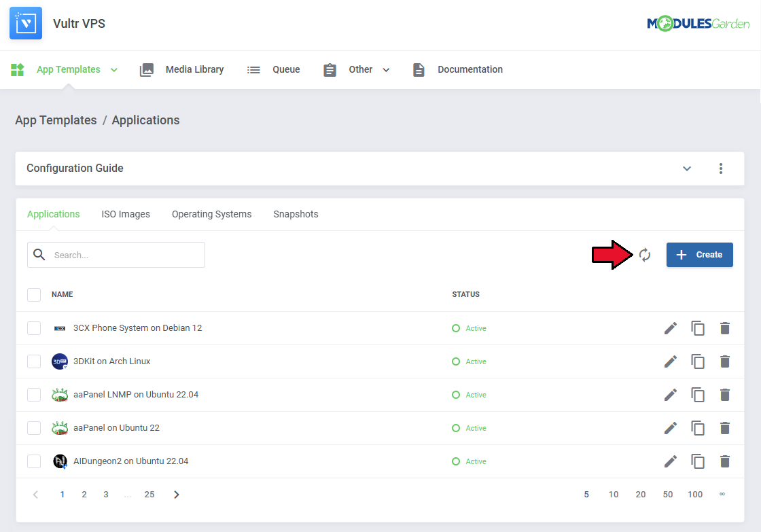
Task: Switch to the Operating Systems tab
Action: point(211,214)
